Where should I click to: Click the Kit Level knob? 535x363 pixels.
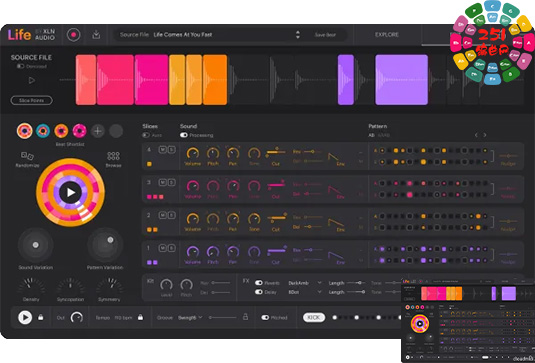(x=167, y=284)
